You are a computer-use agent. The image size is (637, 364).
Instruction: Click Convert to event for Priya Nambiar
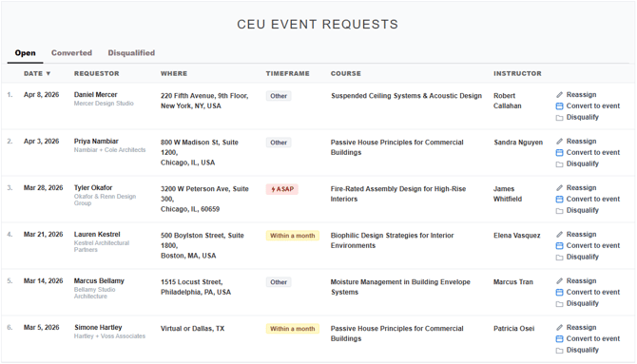coord(593,152)
